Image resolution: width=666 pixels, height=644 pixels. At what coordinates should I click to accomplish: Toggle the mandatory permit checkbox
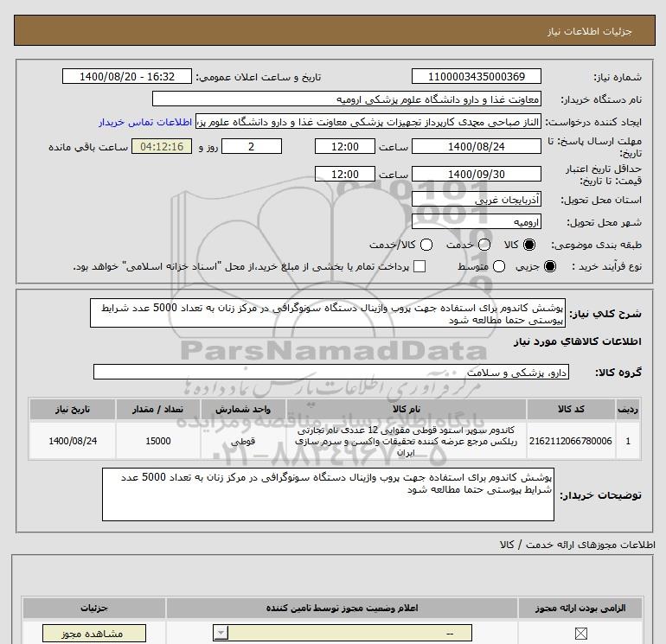coord(580,634)
